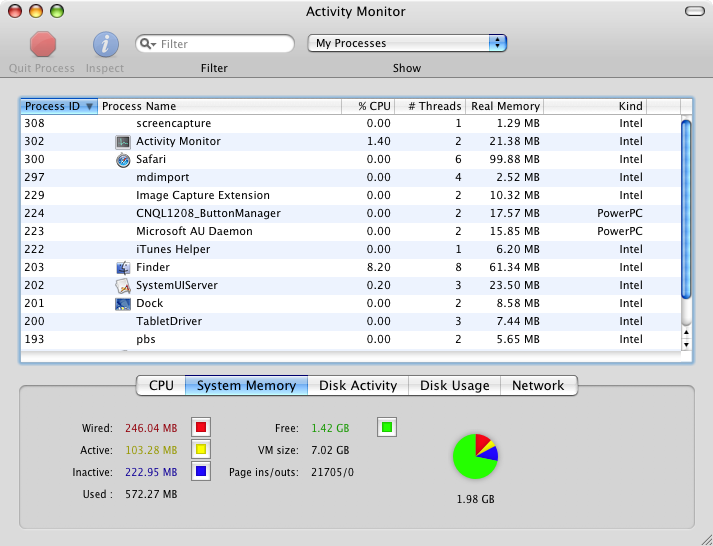The image size is (713, 546).
Task: Click the Inactive 222.95 MB value
Action: click(151, 472)
